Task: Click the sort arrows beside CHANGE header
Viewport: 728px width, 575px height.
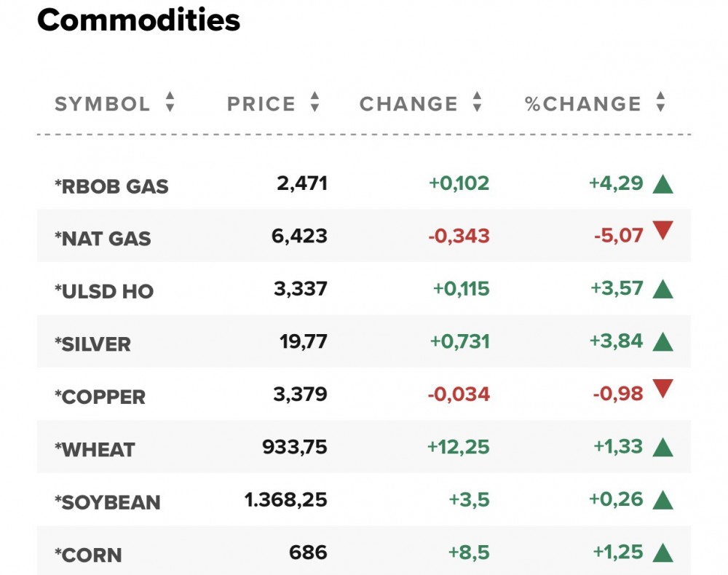Action: [477, 103]
